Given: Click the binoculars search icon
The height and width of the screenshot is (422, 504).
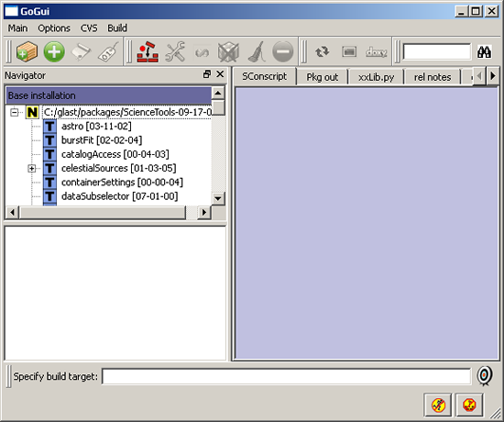Looking at the screenshot, I should (x=484, y=51).
